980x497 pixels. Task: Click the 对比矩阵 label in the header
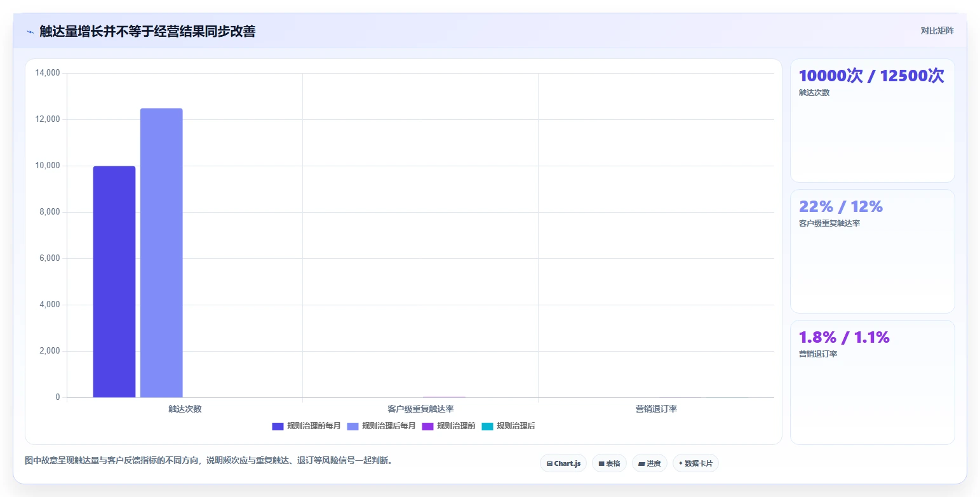point(937,30)
